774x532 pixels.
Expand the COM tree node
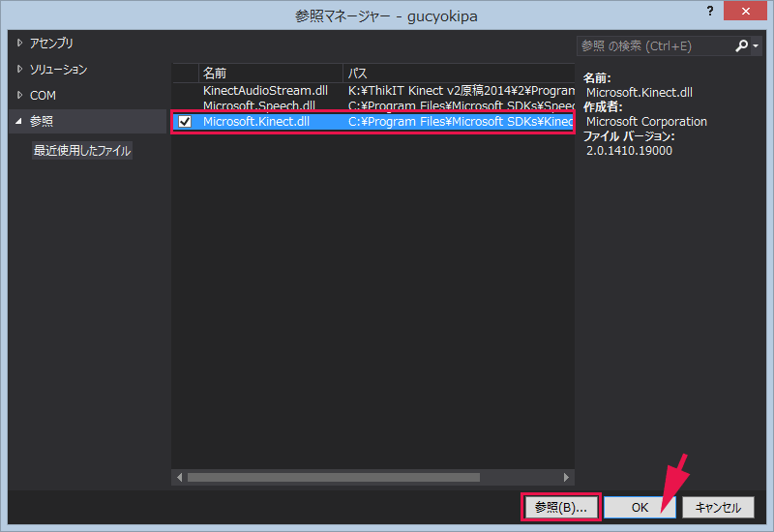click(x=19, y=95)
